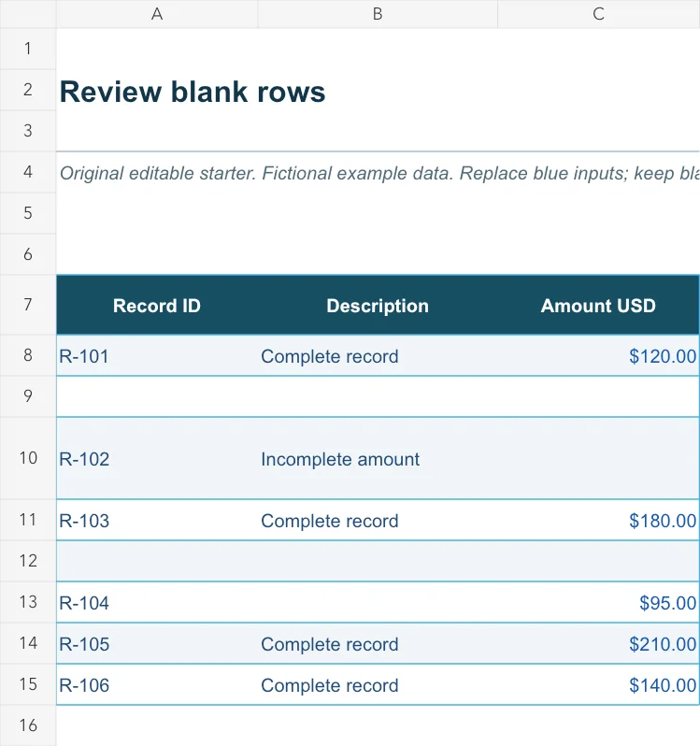Select the $120.00 amount cell
Screen dimensions: 700x746
pyautogui.click(x=599, y=356)
